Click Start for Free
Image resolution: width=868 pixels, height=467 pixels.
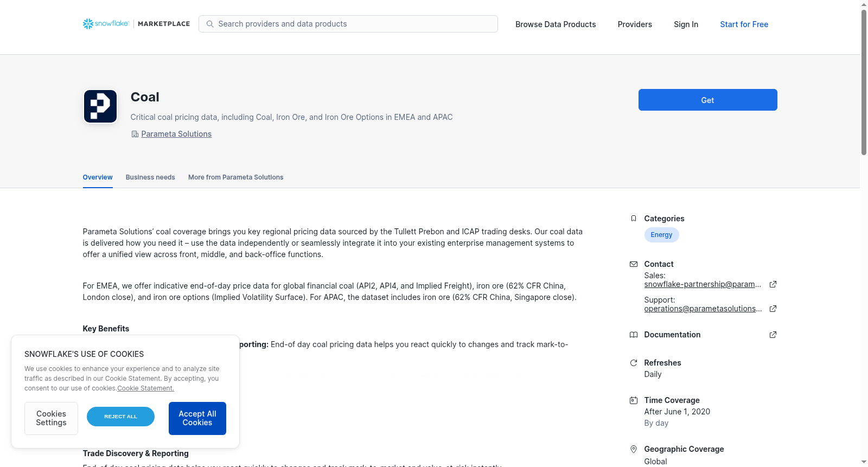pos(744,24)
